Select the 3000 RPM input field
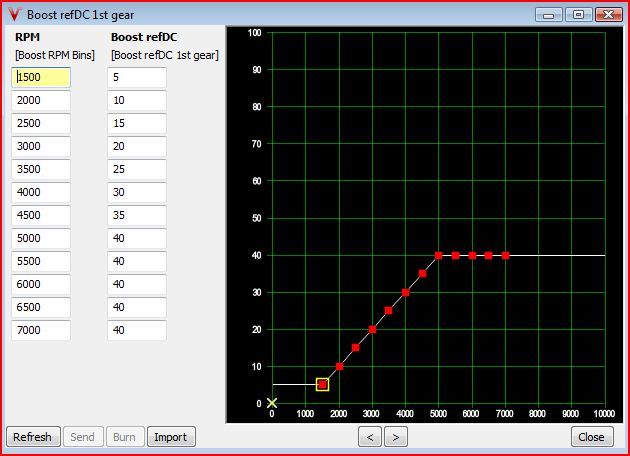630x456 pixels. (x=41, y=146)
